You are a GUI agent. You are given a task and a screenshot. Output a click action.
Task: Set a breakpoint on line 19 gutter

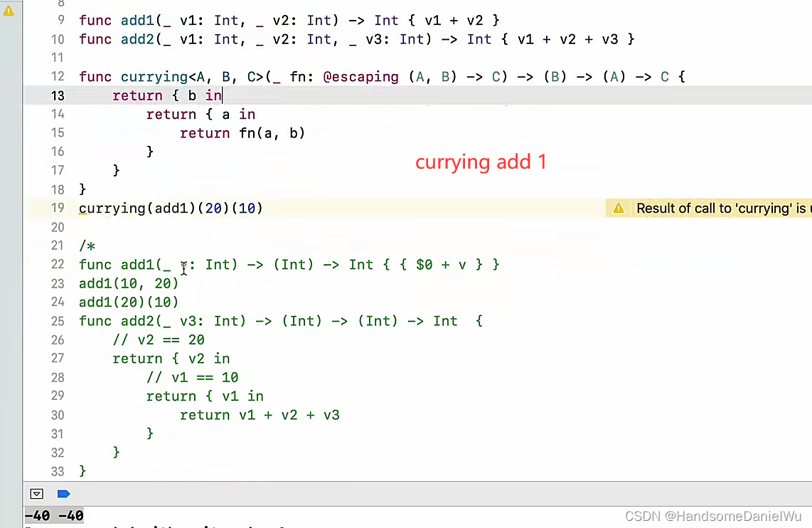point(58,208)
